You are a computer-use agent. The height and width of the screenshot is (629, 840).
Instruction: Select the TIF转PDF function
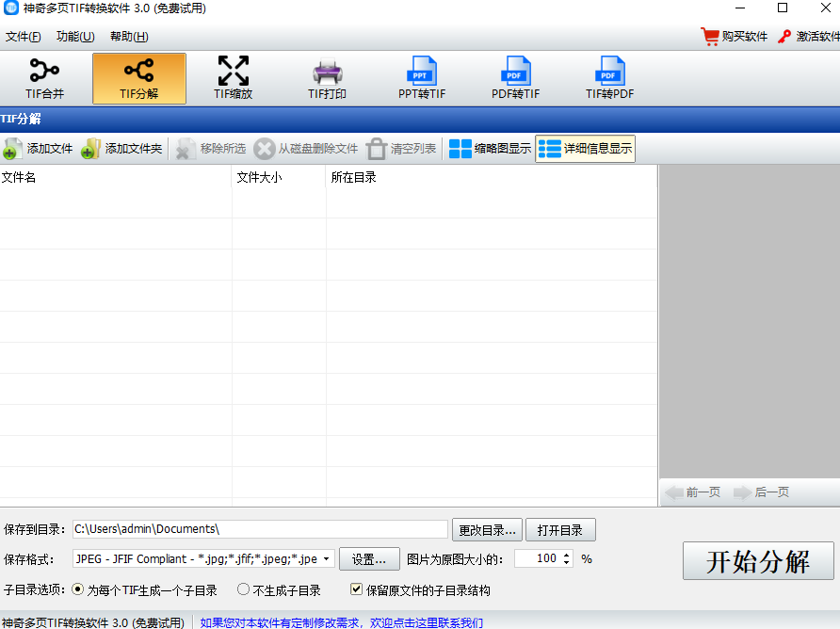pyautogui.click(x=609, y=78)
